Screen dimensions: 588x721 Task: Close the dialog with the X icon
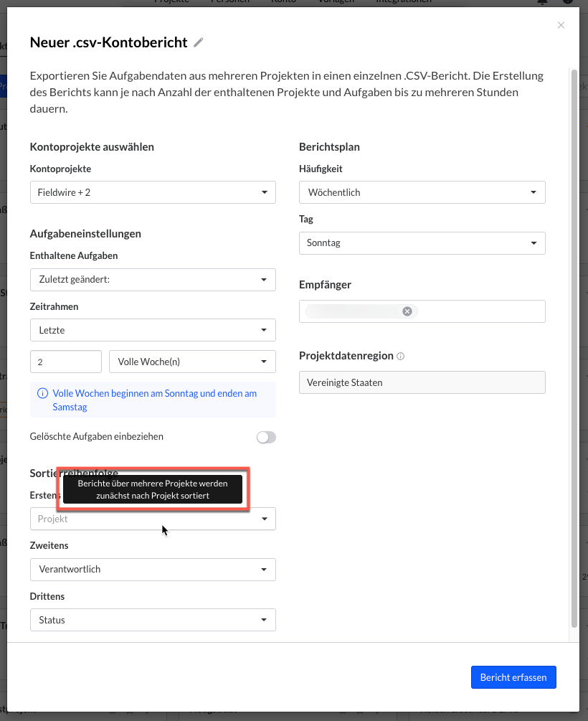click(561, 25)
